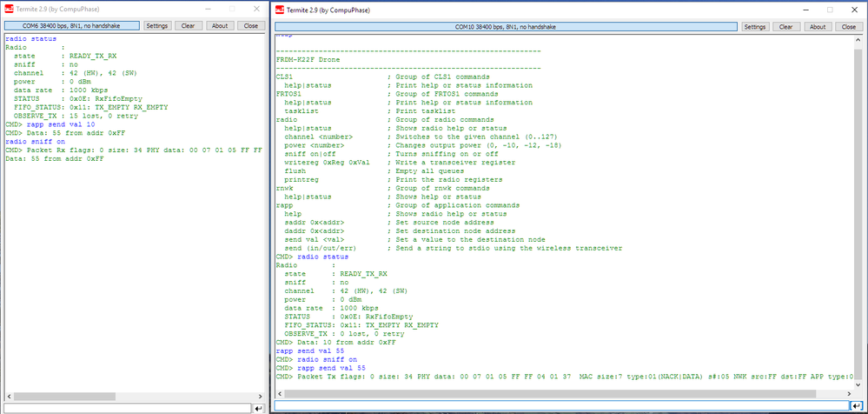Screen dimensions: 868x414
Task: Click the Termite app icon in right title bar
Action: pos(280,10)
